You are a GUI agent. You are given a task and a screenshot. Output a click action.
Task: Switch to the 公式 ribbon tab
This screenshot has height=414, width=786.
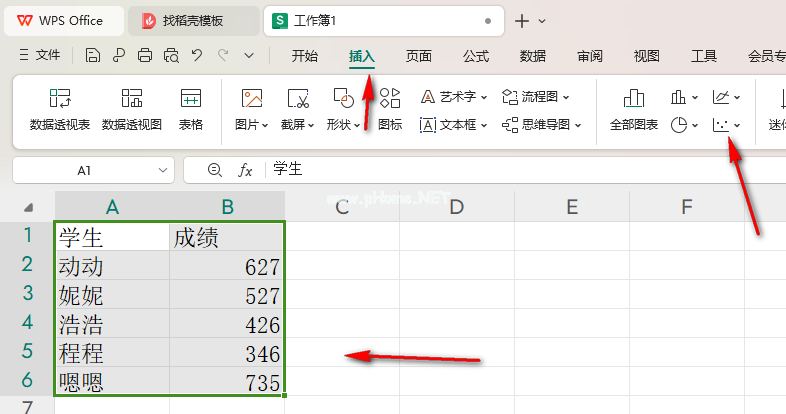(x=476, y=55)
